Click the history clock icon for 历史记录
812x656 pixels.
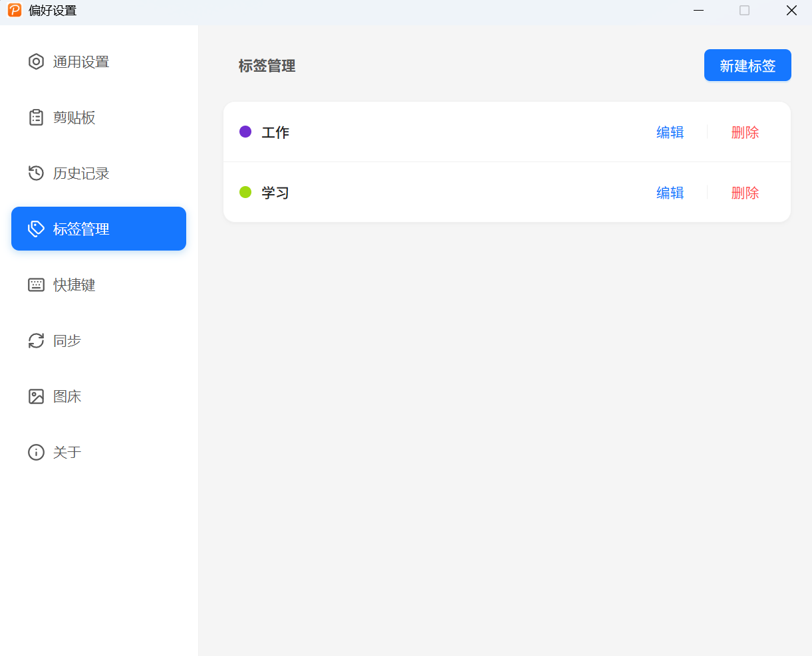click(x=36, y=173)
